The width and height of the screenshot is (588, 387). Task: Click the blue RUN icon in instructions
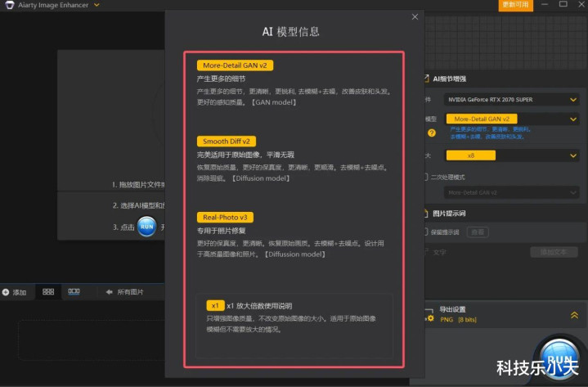146,227
